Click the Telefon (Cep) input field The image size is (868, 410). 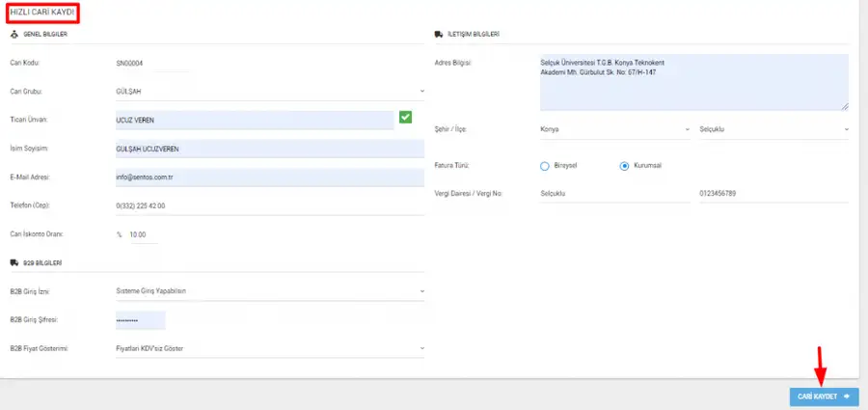[270, 206]
